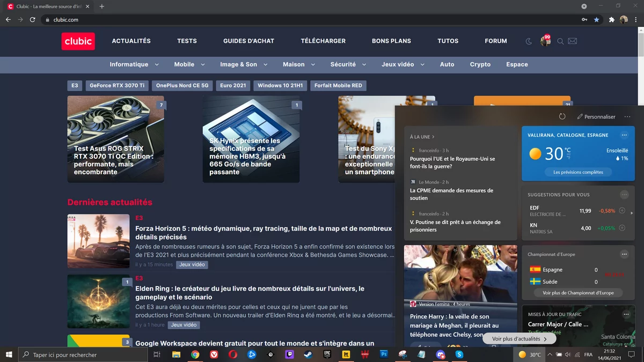
Task: Show next stock suggestions arrow
Action: pyautogui.click(x=632, y=213)
